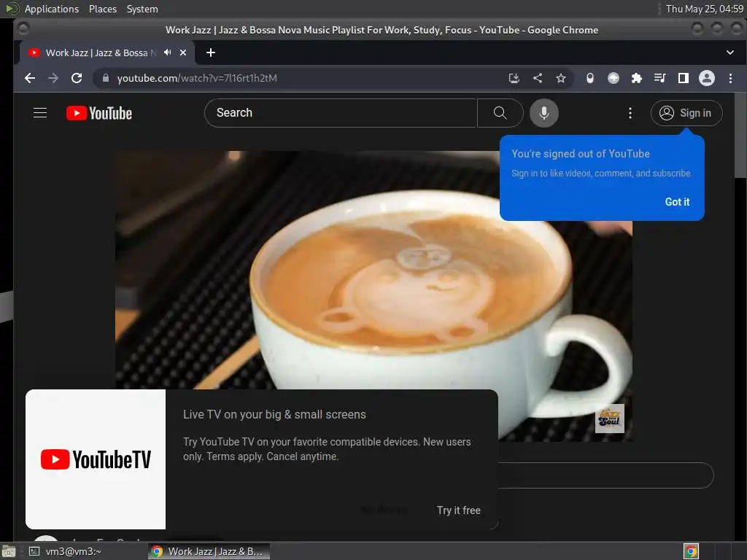Viewport: 747px width, 560px height.
Task: Click the page vertical scrollbar
Action: 740,136
